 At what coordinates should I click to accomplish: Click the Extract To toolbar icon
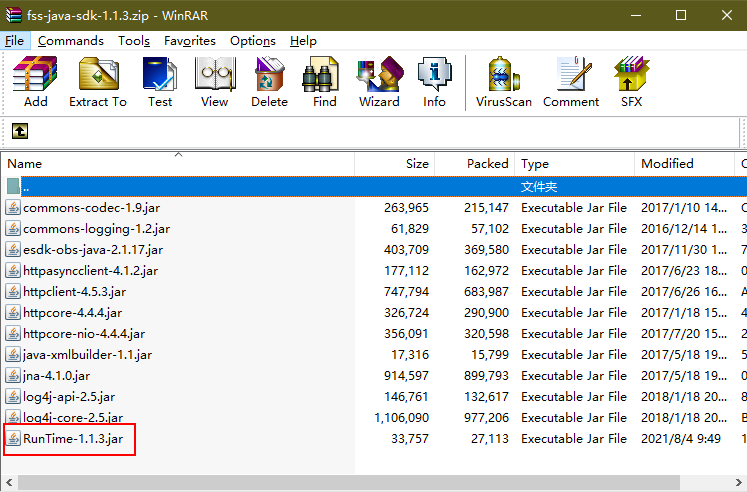click(98, 81)
